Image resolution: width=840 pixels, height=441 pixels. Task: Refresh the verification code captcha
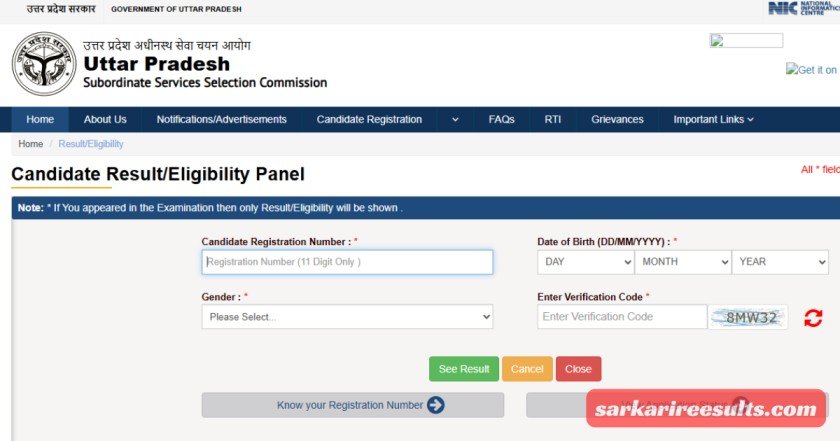tap(813, 318)
